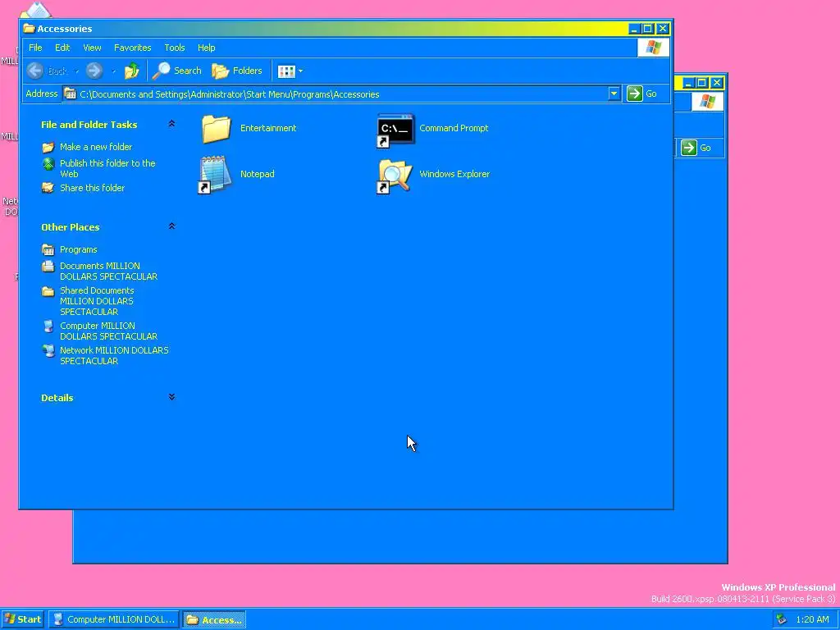Go up one folder level
This screenshot has width=840, height=630.
pos(132,71)
